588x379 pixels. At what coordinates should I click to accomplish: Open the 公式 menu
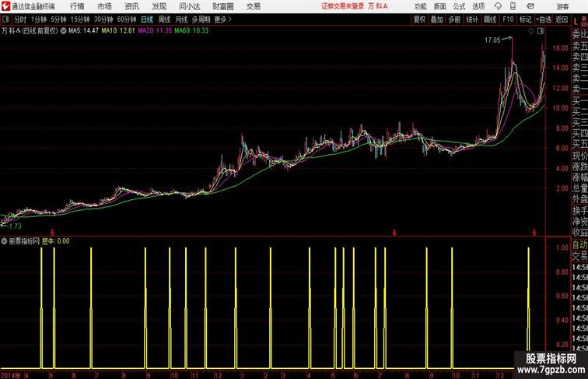click(459, 6)
